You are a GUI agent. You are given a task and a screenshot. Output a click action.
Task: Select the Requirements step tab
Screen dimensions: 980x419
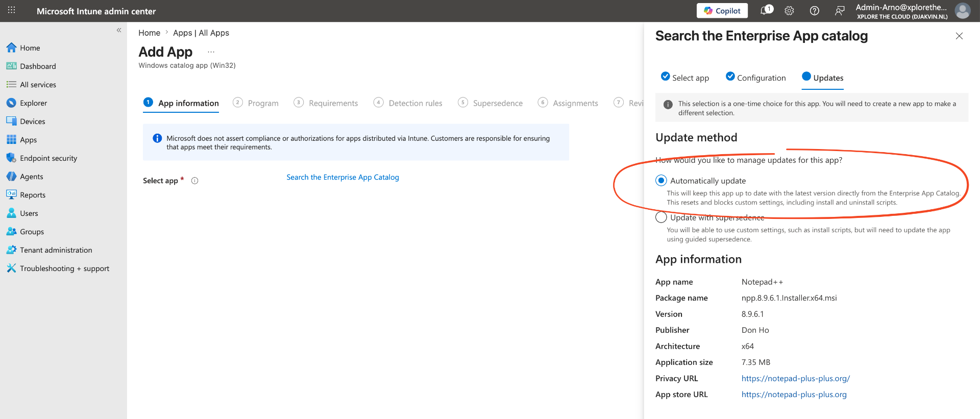(326, 103)
